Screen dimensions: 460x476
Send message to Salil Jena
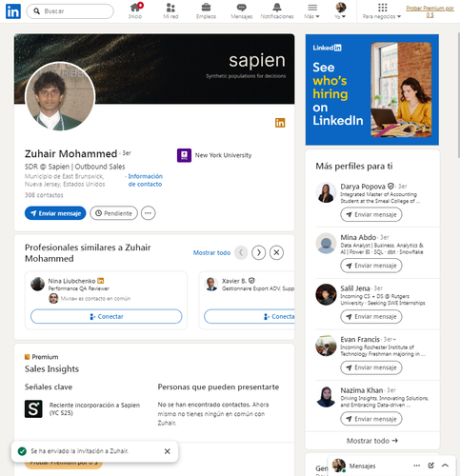(371, 316)
